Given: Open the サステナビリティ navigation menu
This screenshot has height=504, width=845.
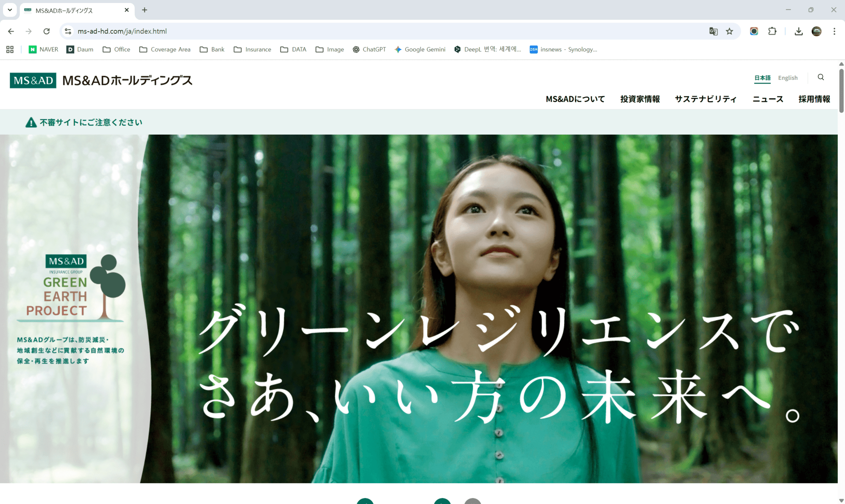Looking at the screenshot, I should 706,99.
